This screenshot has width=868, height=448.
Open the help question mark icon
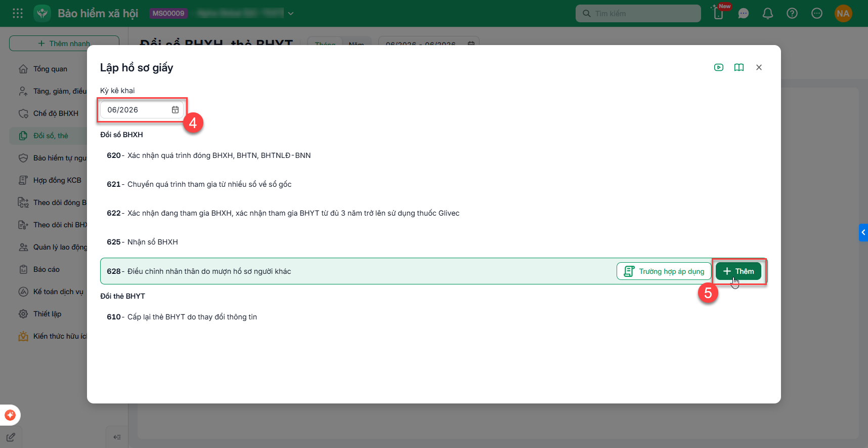pyautogui.click(x=792, y=14)
